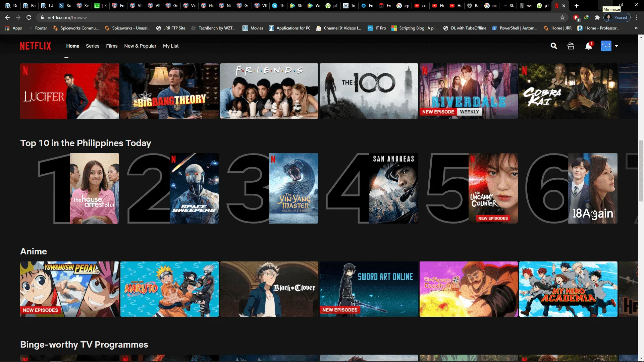Viewport: 644px width, 362px height.
Task: Click the blue profile avatar icon
Action: (606, 46)
